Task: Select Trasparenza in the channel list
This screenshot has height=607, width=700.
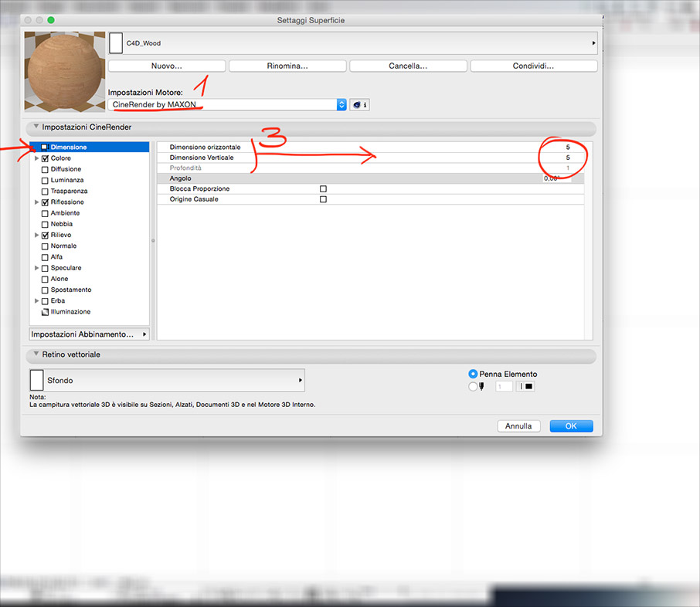Action: 69,191
